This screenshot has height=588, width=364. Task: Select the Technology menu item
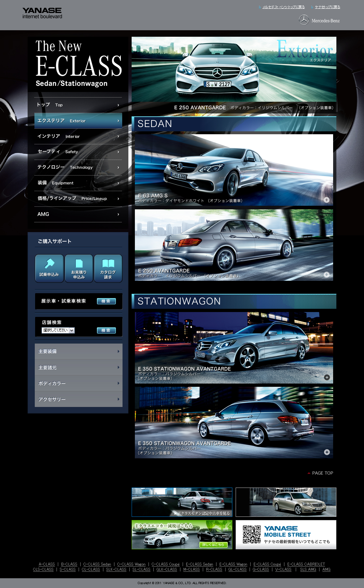(x=78, y=167)
